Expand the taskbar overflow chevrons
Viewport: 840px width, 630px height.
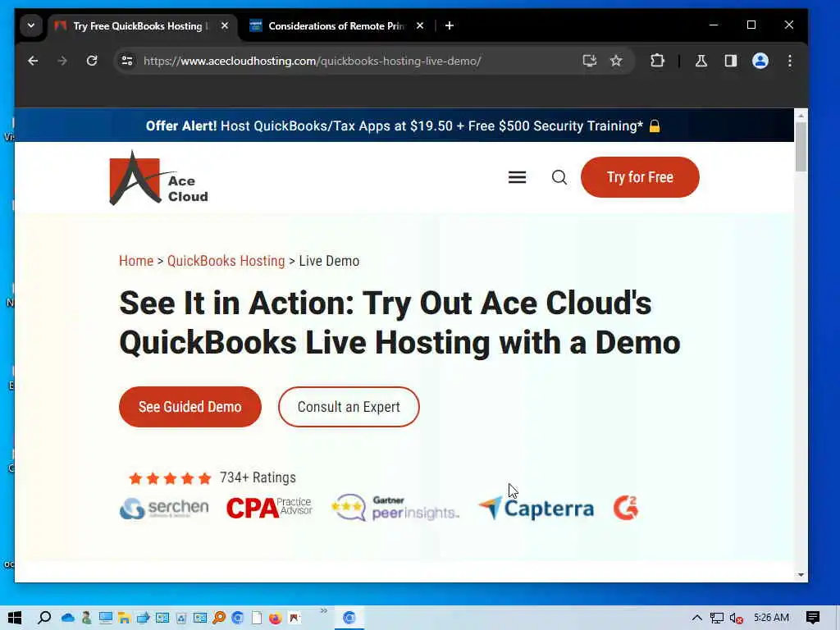[x=323, y=610]
